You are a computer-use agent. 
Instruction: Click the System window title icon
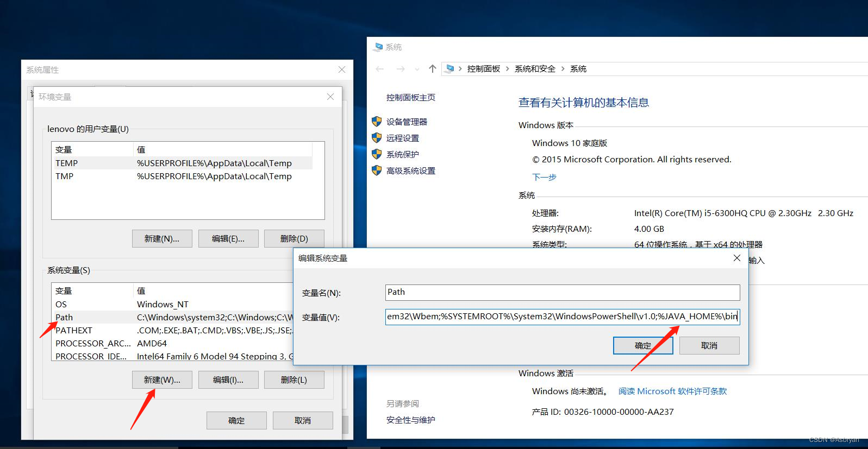point(378,47)
